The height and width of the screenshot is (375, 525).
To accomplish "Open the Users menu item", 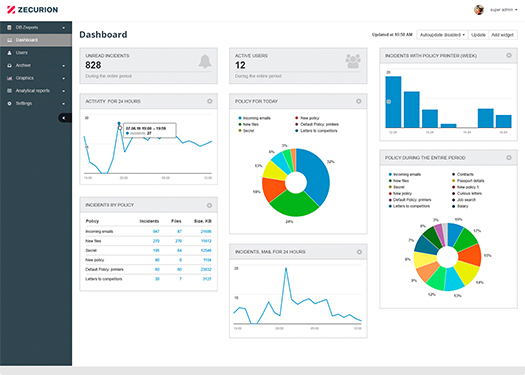I will tap(36, 53).
